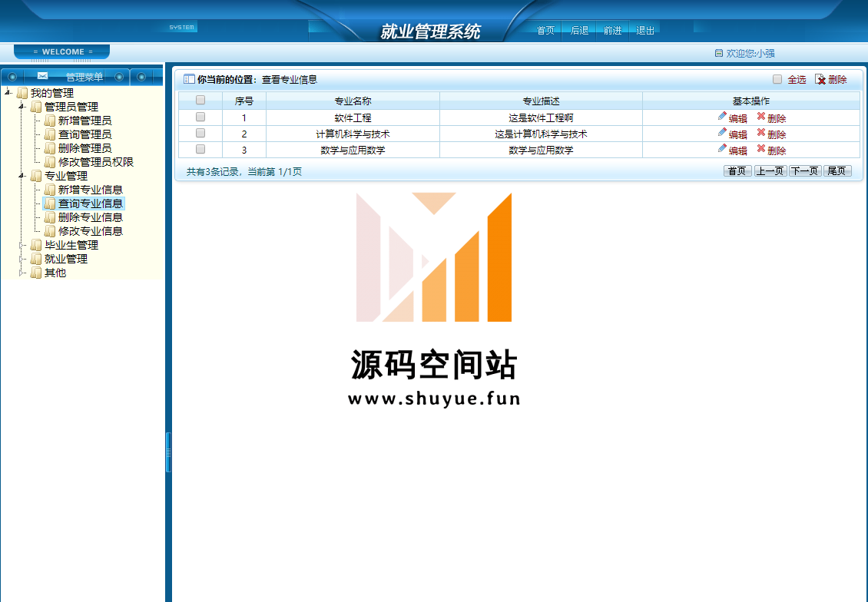Click folder icon beside 查询专业信息
The image size is (868, 602).
pyautogui.click(x=50, y=203)
